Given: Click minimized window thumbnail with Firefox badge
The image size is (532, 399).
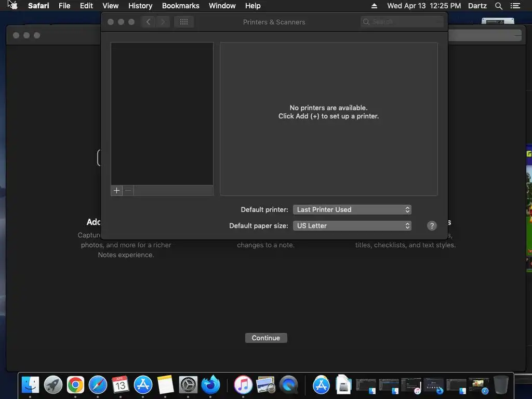Looking at the screenshot, I should click(x=434, y=386).
